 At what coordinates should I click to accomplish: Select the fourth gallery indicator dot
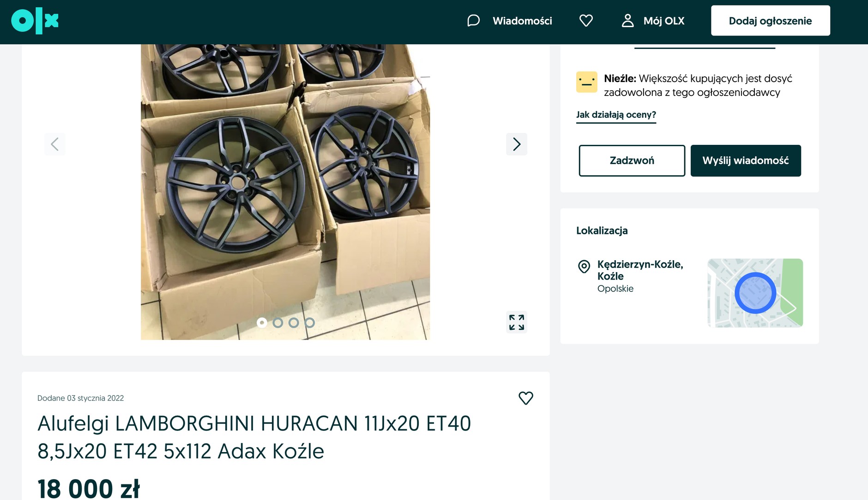click(310, 323)
